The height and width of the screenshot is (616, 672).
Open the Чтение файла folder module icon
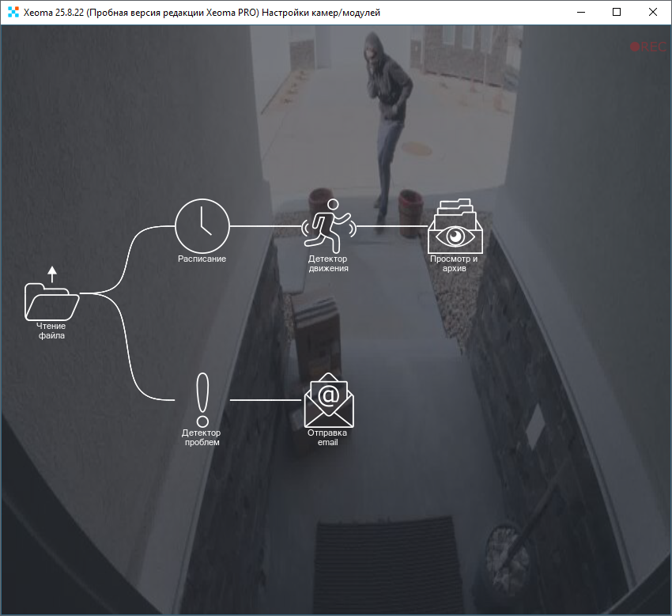[x=52, y=299]
